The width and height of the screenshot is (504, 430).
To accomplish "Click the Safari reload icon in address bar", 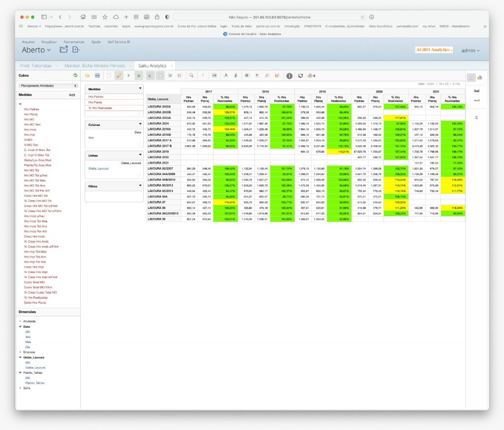I will click(x=362, y=17).
